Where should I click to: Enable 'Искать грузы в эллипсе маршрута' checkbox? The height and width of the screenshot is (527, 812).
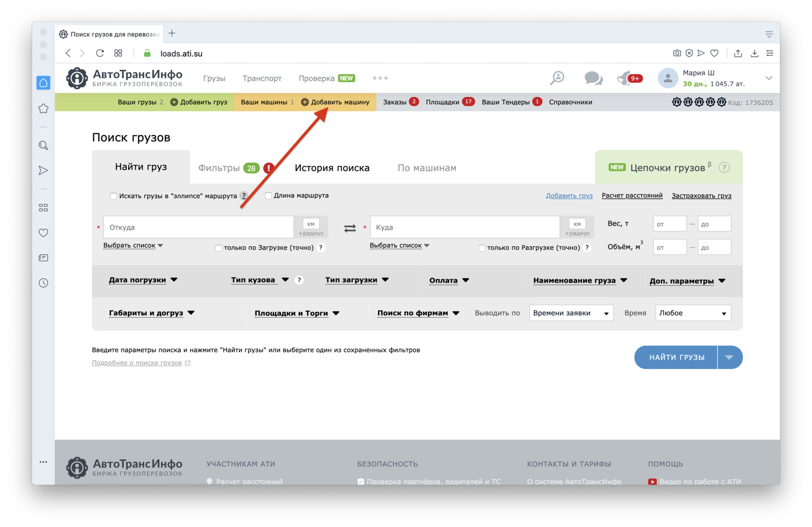(x=114, y=196)
